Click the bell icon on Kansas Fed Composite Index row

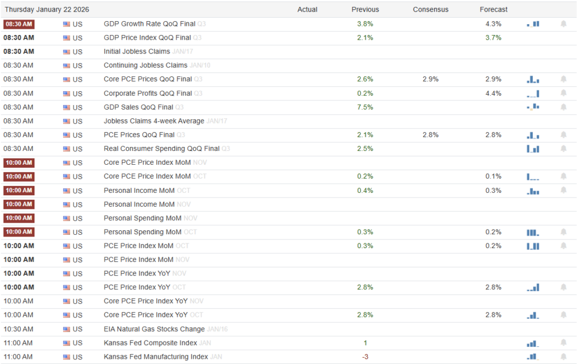click(x=563, y=343)
